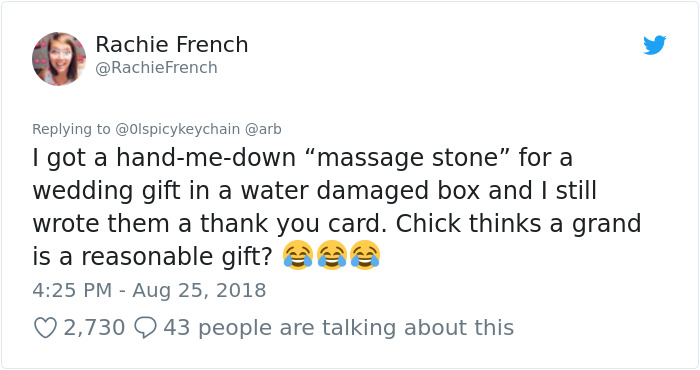Like the tweet with the heart icon
Screen dimensions: 700x370
[x=46, y=328]
